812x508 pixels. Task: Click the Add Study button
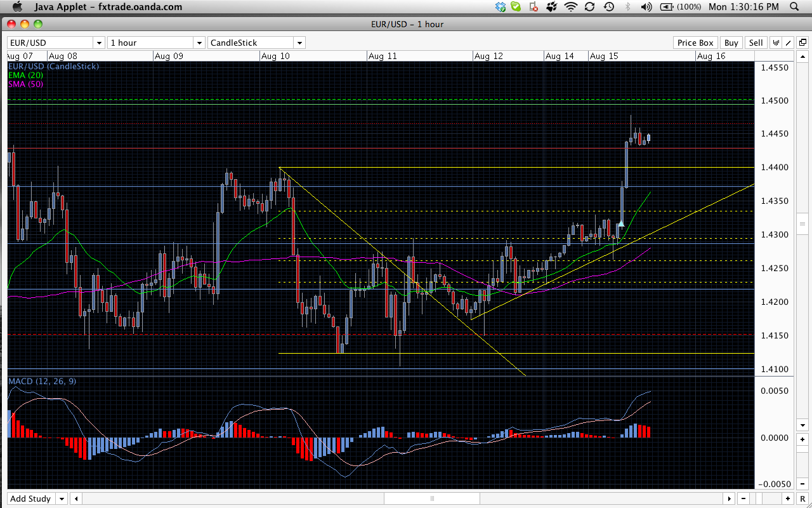(x=30, y=498)
